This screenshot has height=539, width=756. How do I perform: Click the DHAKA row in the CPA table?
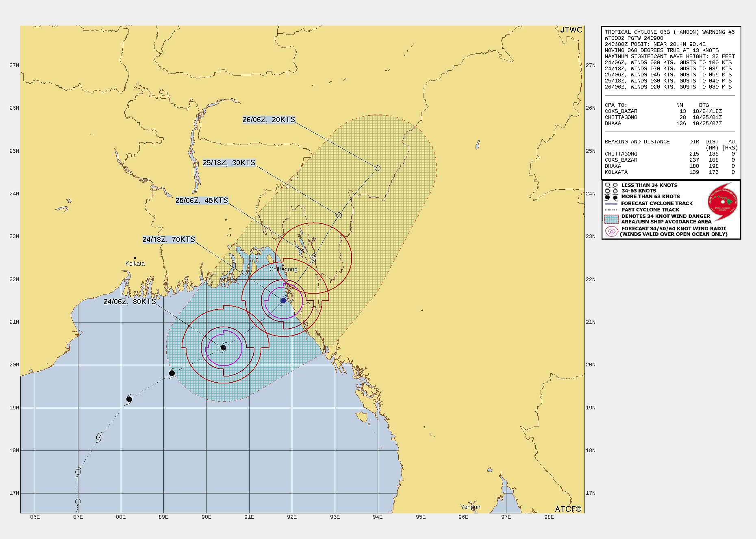pos(663,123)
